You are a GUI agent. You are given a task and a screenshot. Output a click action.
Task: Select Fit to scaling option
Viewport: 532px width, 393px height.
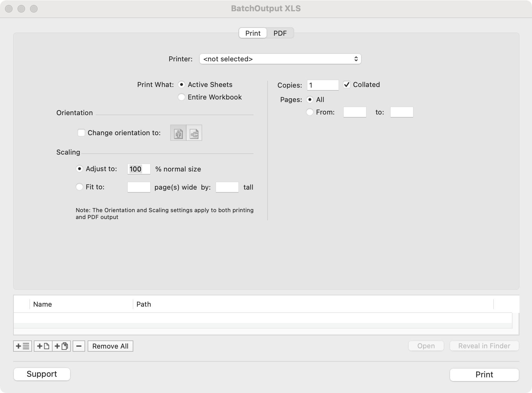tap(79, 187)
